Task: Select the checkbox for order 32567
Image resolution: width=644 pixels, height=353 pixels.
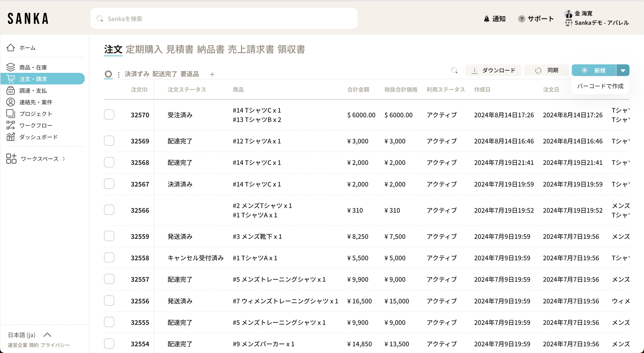Action: 109,184
